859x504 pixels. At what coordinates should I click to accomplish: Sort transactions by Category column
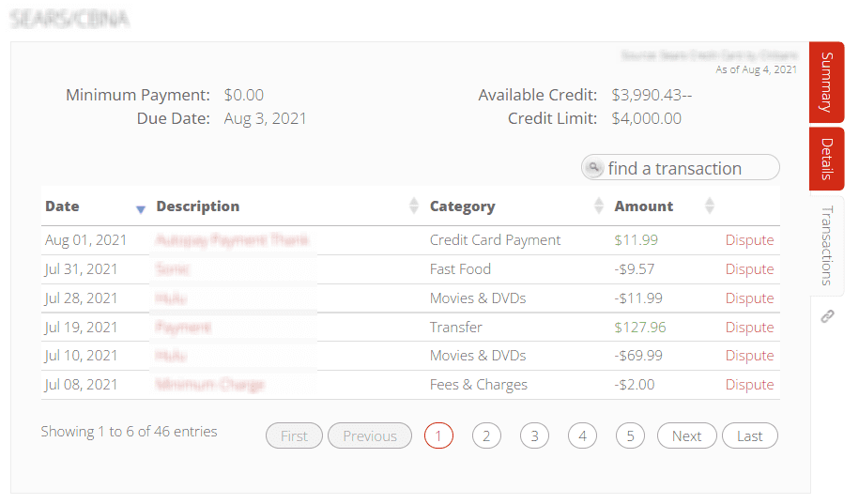(x=462, y=206)
